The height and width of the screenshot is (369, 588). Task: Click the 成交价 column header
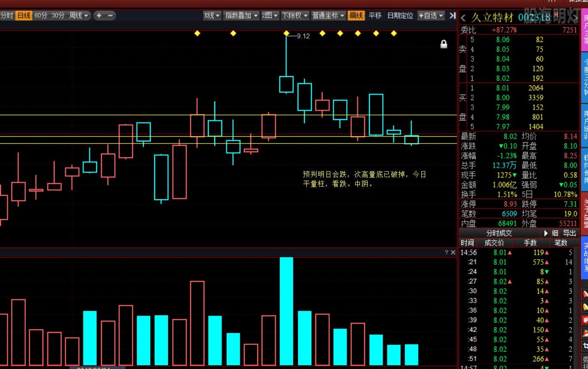click(494, 243)
